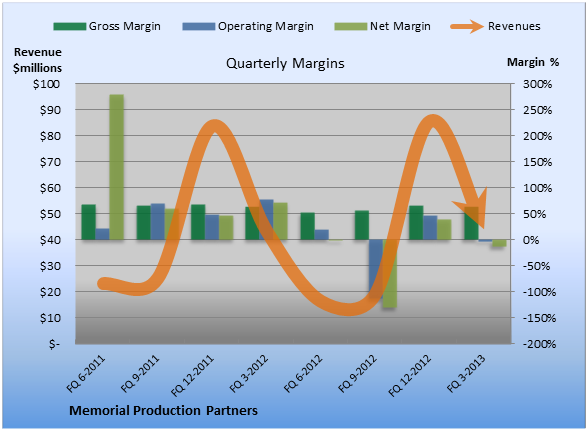Click the Gross Margin bar for FQ 6-2012
Viewport: 587px width, 430px height.
point(308,226)
